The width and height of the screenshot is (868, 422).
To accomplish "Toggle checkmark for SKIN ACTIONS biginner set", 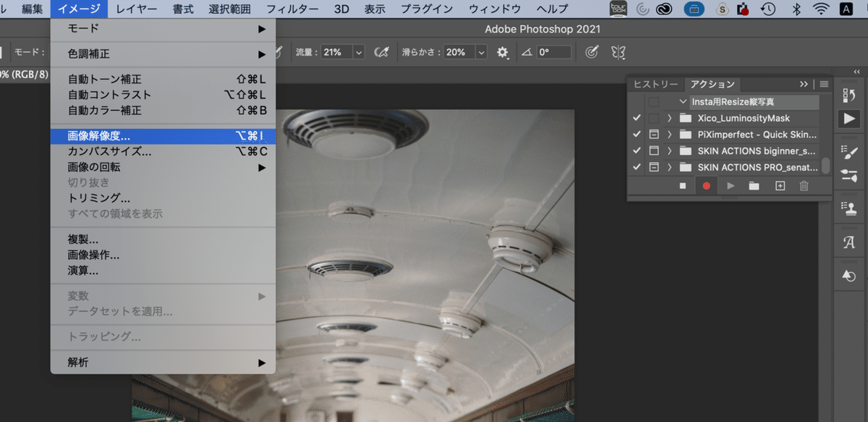I will [x=637, y=151].
